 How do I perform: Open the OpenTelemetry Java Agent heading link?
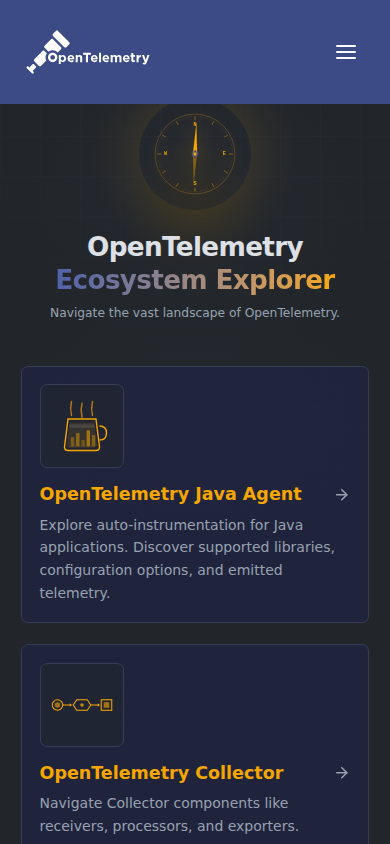tap(171, 494)
